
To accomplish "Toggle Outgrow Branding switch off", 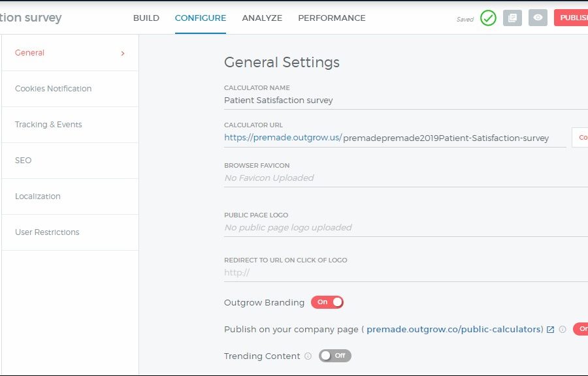I will [327, 302].
